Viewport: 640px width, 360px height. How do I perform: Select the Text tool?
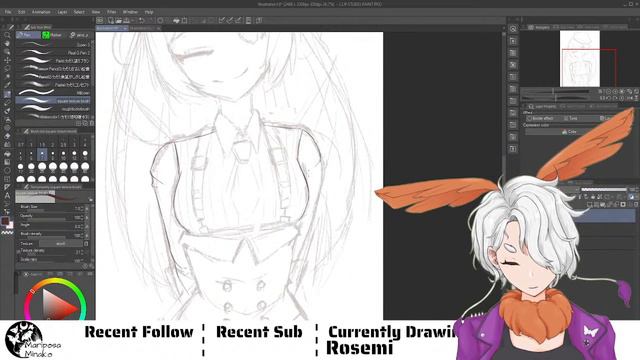click(7, 196)
